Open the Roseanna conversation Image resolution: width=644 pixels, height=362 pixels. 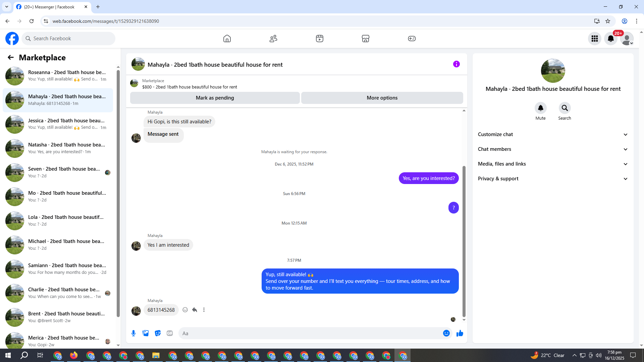(58, 76)
